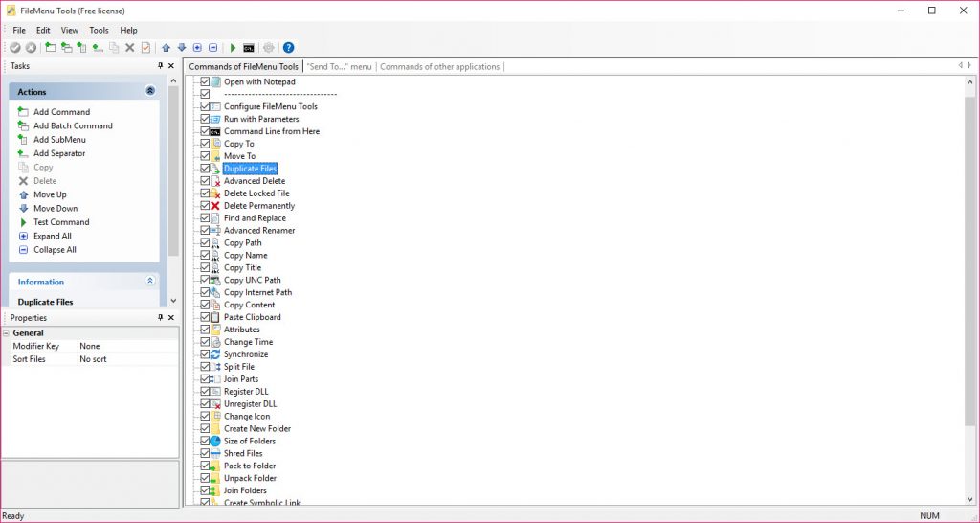Viewport: 980px width, 523px height.
Task: Uncheck the Join Folders checkbox
Action: coord(205,490)
